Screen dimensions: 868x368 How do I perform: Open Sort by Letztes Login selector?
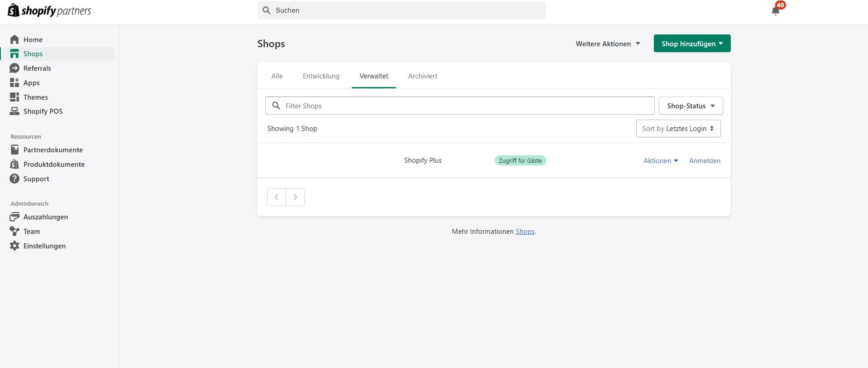pyautogui.click(x=678, y=128)
